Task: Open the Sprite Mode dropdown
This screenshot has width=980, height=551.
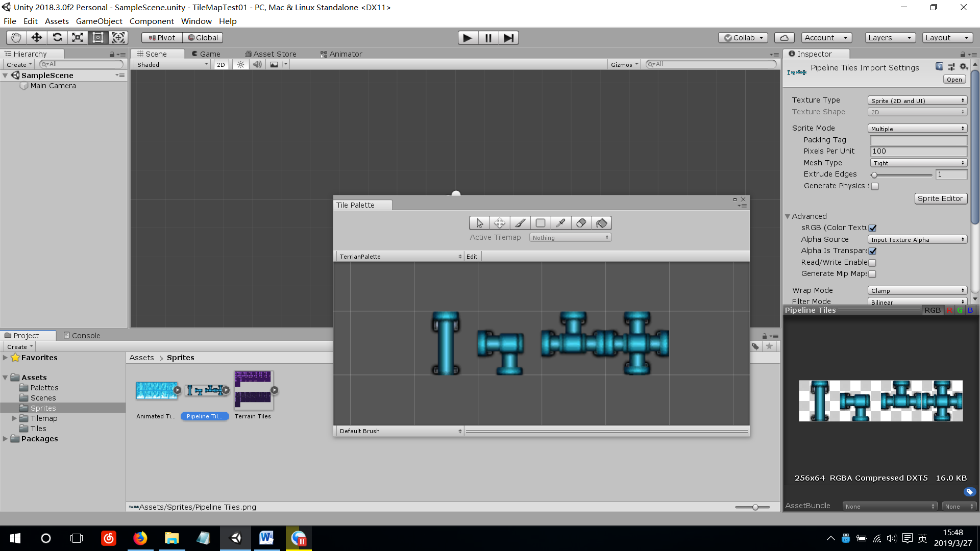Action: pos(917,129)
